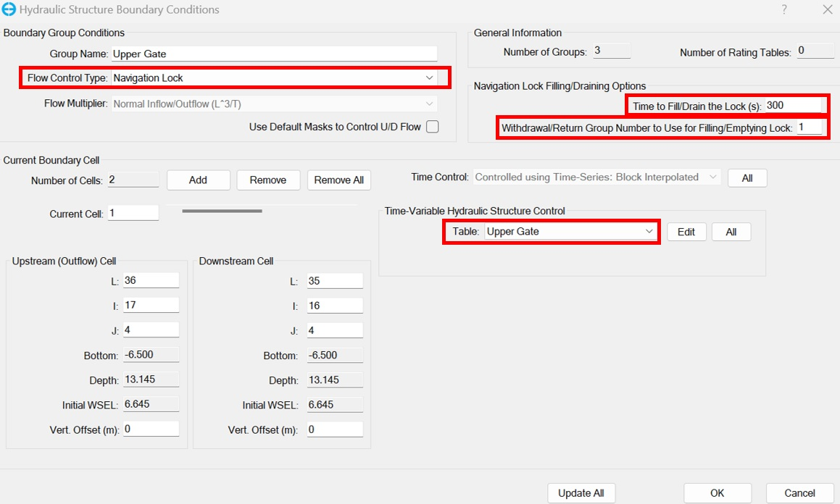
Task: Confirm the dialog with OK
Action: (x=717, y=493)
